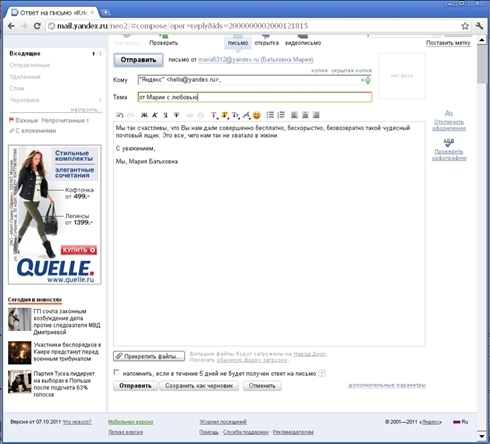This screenshot has width=490, height=444.
Task: Click the Прикрепить файлы button
Action: point(149,356)
